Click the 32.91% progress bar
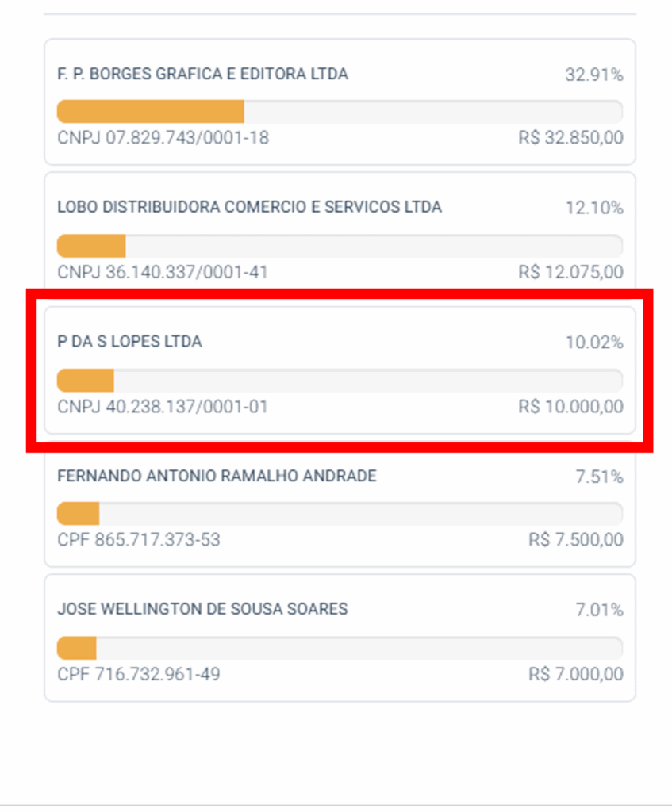 (340, 112)
